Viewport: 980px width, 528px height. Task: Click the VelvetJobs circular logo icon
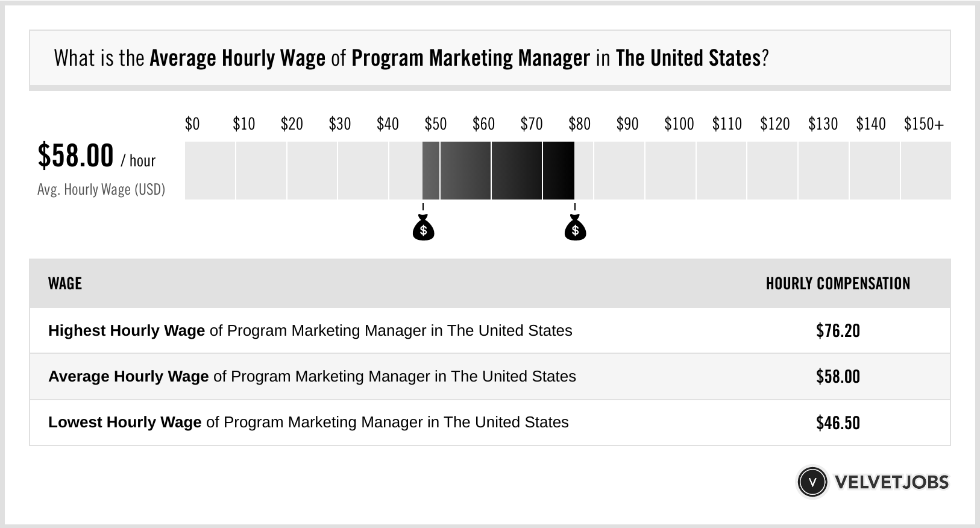click(x=812, y=482)
